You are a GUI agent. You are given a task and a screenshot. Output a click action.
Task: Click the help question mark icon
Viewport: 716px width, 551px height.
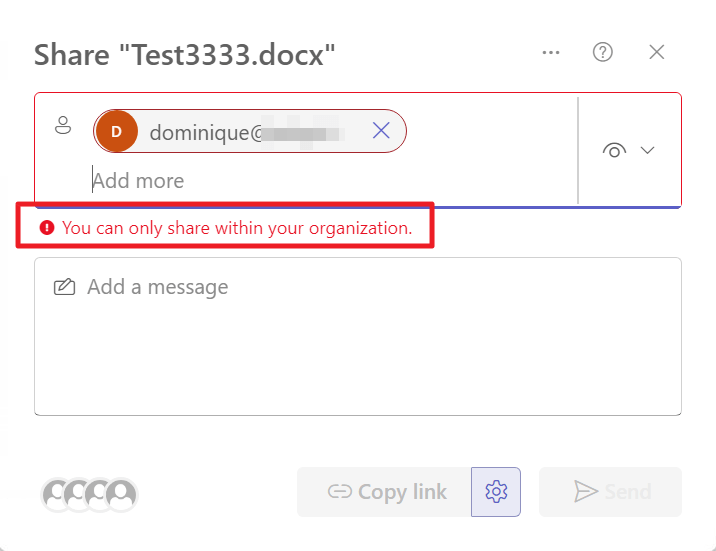point(603,53)
